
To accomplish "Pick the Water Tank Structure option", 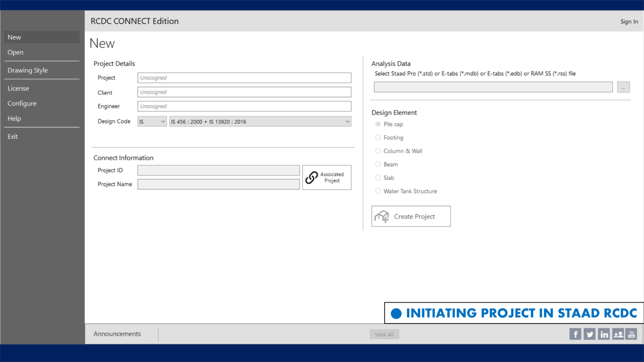I will [378, 191].
